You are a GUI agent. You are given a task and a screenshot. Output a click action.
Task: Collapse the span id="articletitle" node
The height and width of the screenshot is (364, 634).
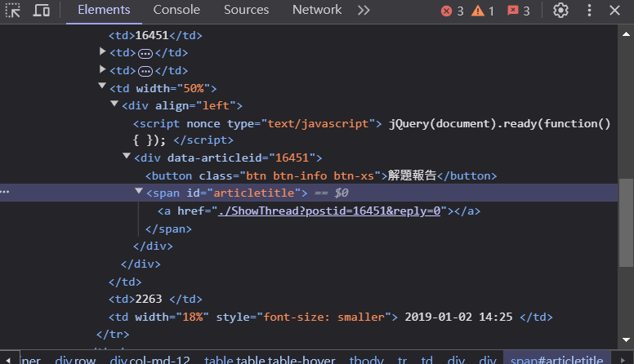pos(139,192)
